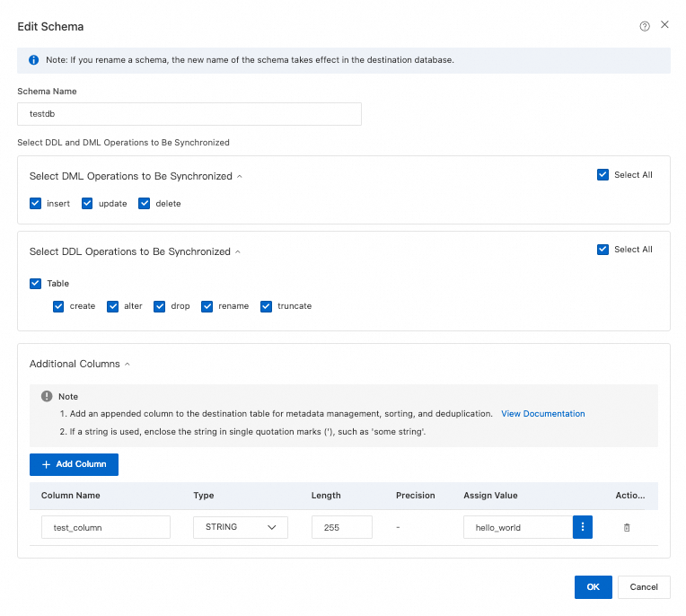Confirm with the OK button
The width and height of the screenshot is (686, 616).
tap(593, 586)
